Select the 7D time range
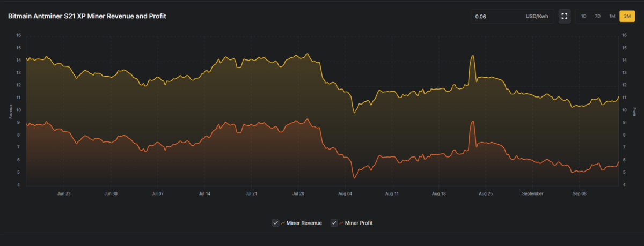This screenshot has height=246, width=644. (598, 16)
